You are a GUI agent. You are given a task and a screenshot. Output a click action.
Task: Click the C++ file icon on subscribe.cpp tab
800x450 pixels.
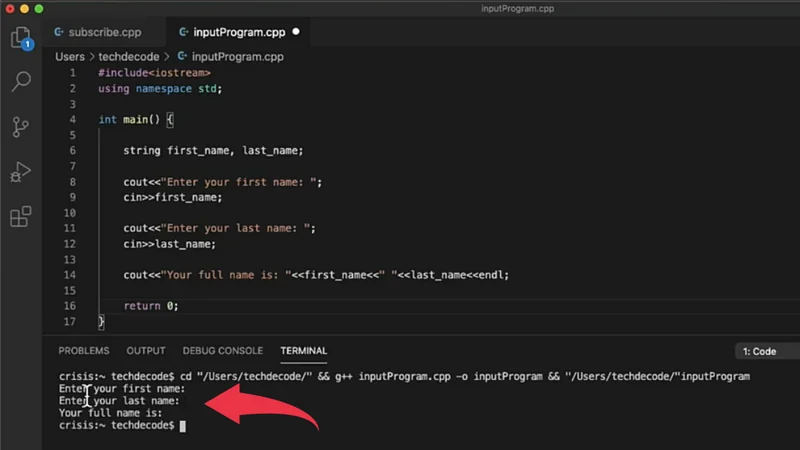tap(61, 32)
